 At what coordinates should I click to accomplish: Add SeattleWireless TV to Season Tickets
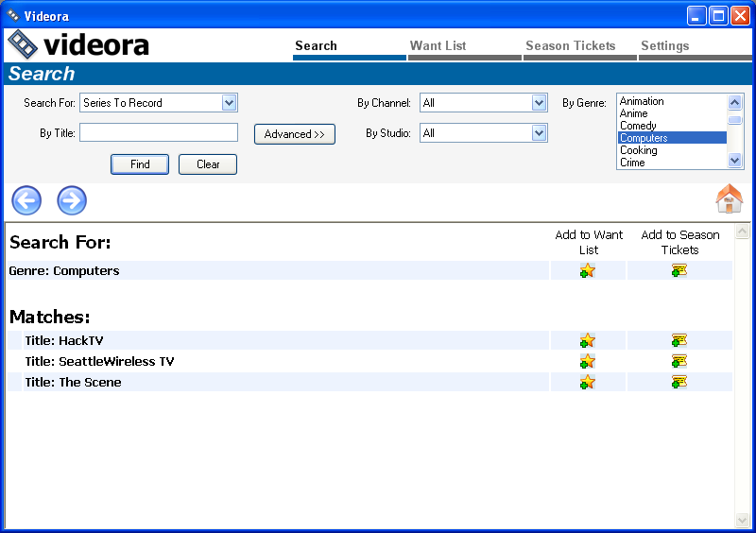click(x=679, y=361)
